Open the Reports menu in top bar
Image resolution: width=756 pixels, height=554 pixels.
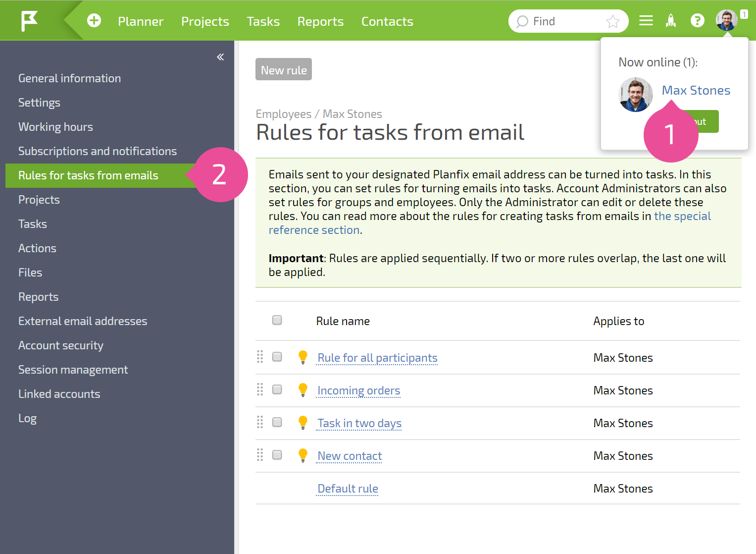pyautogui.click(x=320, y=21)
